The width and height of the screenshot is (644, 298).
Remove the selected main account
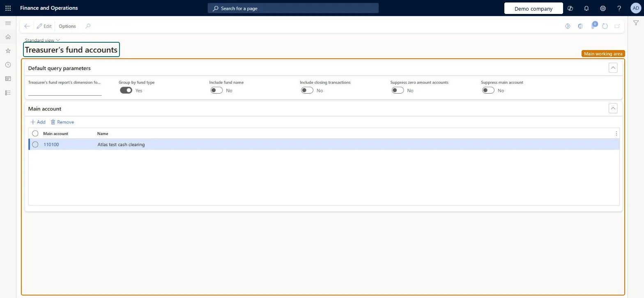[62, 122]
